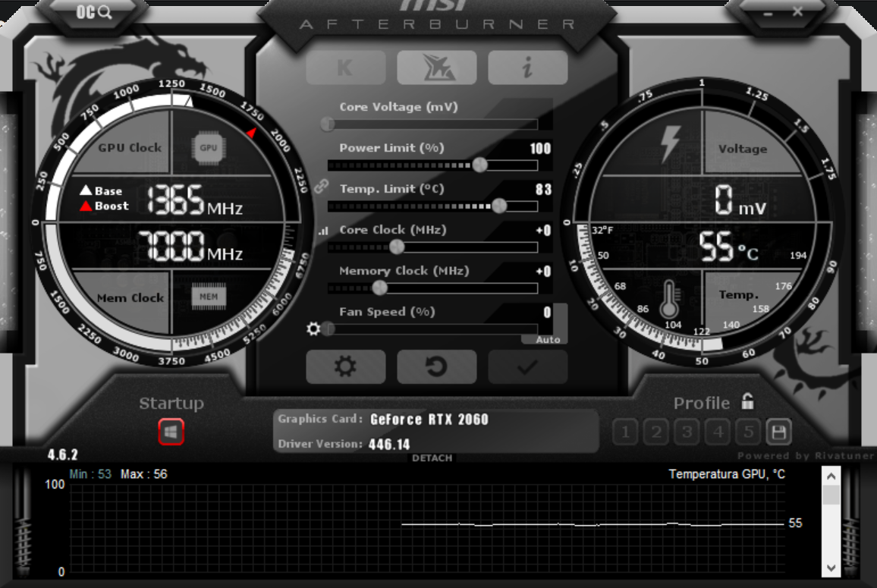Click the 7000 MHz memory clock readout

[190, 246]
